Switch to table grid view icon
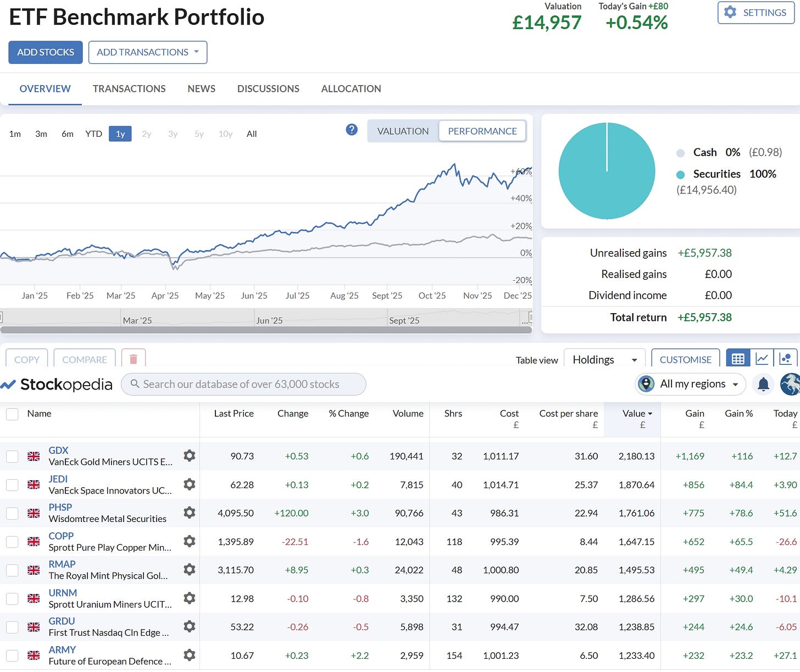Viewport: 800px width, 672px height. coord(738,359)
